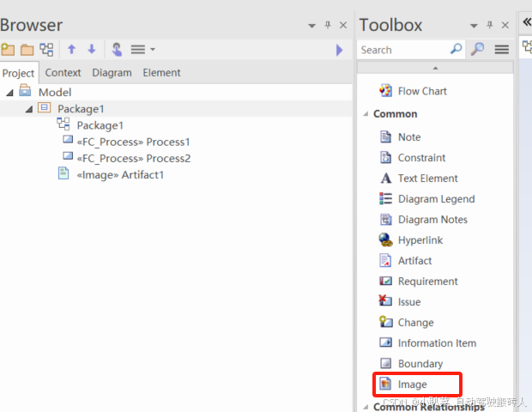532x412 pixels.
Task: Switch to the Context tab
Action: (63, 73)
